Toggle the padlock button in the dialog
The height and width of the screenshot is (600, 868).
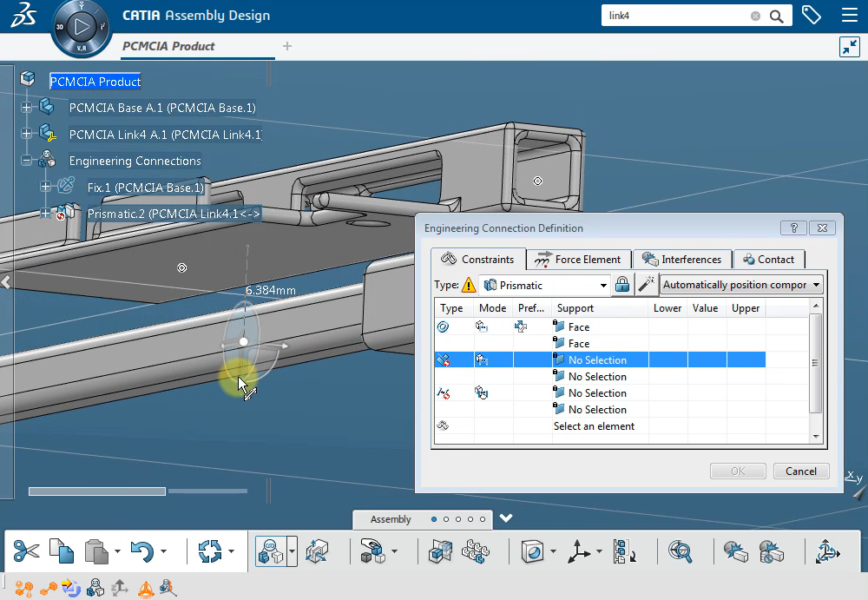622,285
